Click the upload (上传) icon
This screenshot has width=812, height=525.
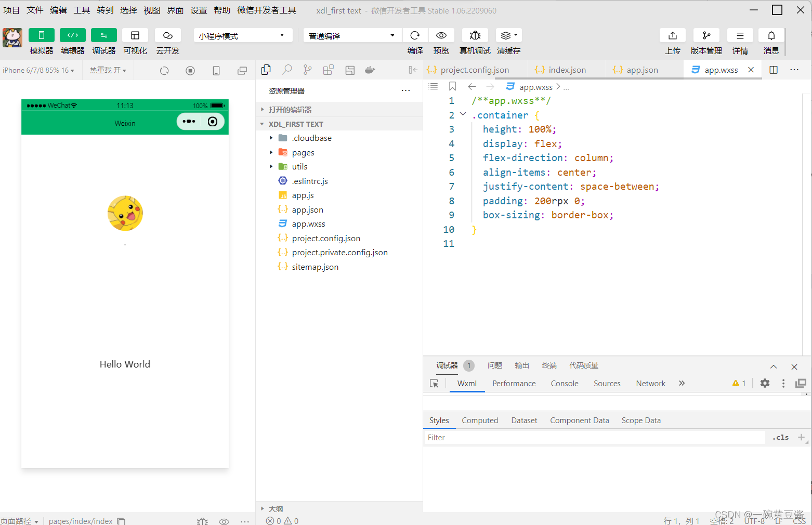[673, 35]
